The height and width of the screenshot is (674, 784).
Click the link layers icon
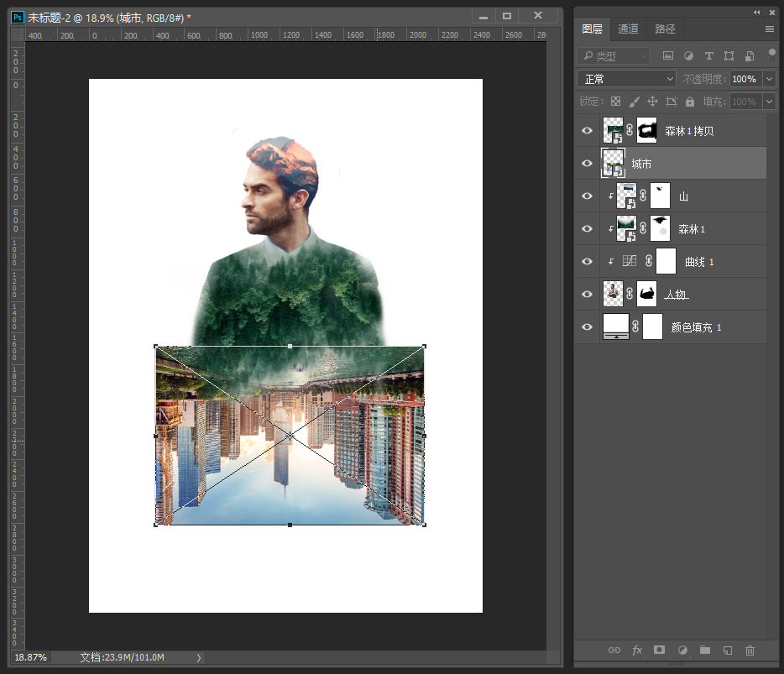[x=614, y=650]
